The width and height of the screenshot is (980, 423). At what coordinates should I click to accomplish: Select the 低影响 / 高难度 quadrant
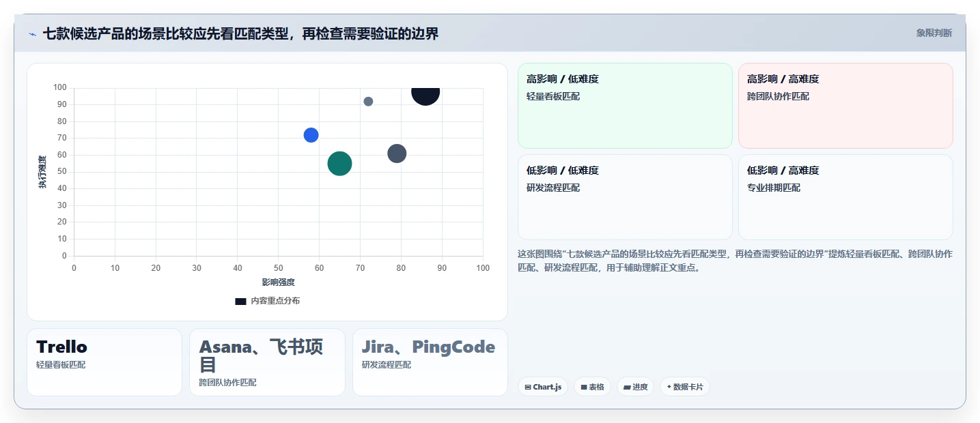[845, 197]
